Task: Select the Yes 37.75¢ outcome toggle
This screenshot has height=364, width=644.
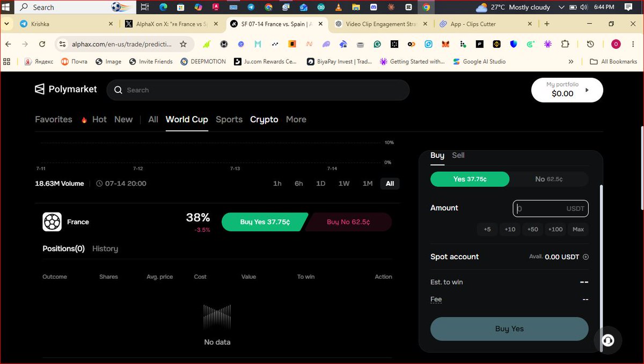Action: point(470,179)
